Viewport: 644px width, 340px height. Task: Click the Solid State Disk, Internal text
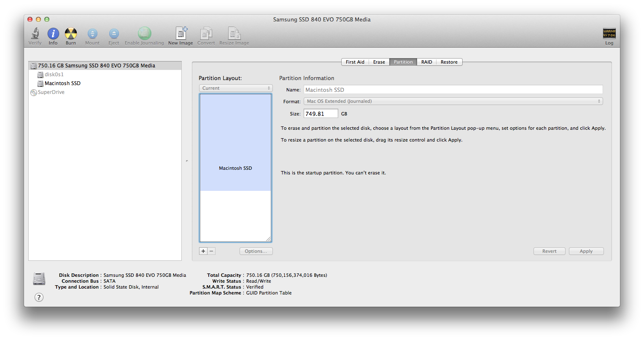[x=131, y=287]
